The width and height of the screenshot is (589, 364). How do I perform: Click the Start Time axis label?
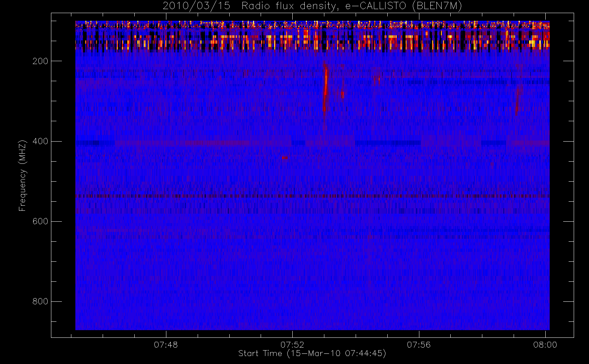click(x=312, y=353)
